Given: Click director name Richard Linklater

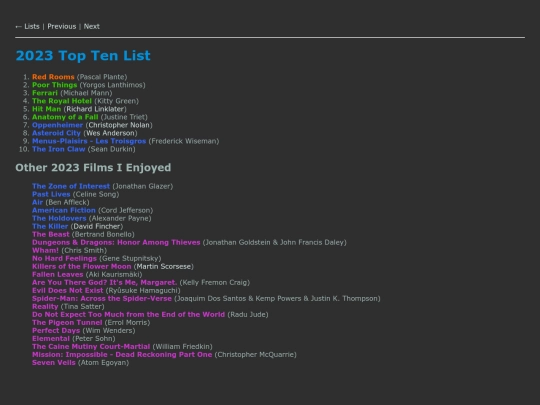Looking at the screenshot, I should 95,109.
